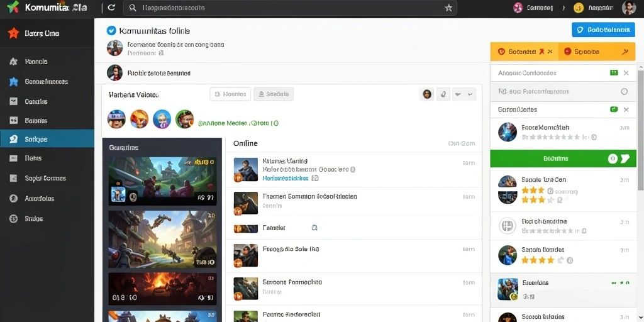
Task: Open the pink round icon in top bar
Action: (x=518, y=8)
